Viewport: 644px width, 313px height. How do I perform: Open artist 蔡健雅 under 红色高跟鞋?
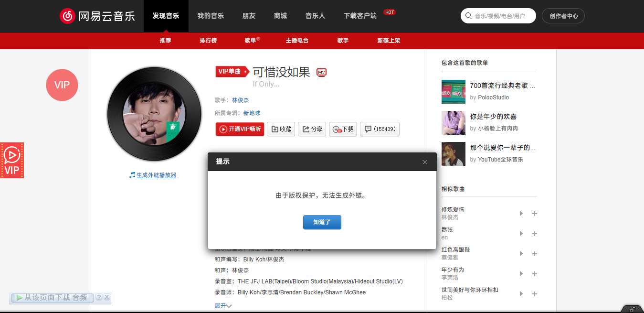point(450,258)
